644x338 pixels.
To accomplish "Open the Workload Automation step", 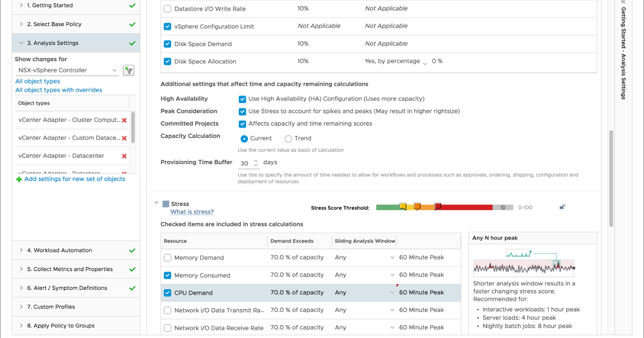I will click(59, 251).
